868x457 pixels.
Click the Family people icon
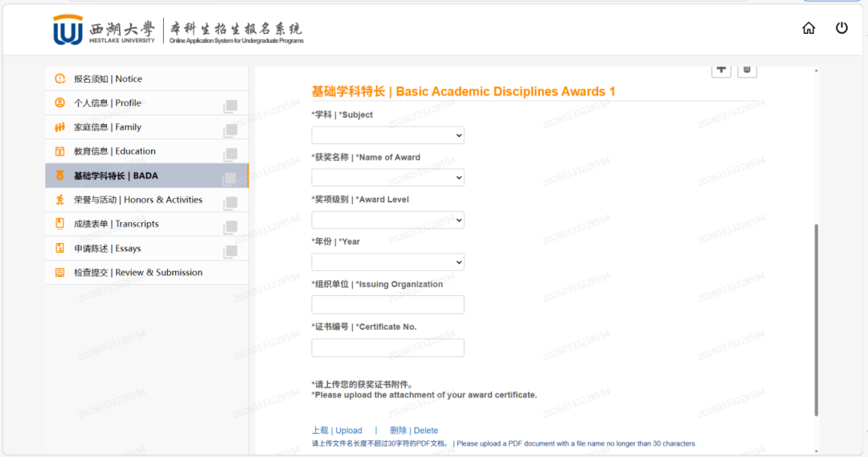[x=59, y=127]
